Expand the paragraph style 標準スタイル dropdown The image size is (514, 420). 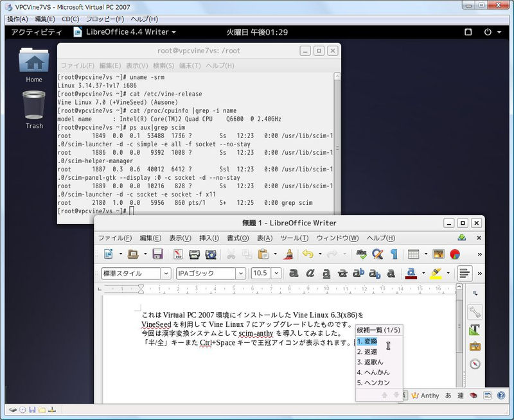click(x=166, y=273)
